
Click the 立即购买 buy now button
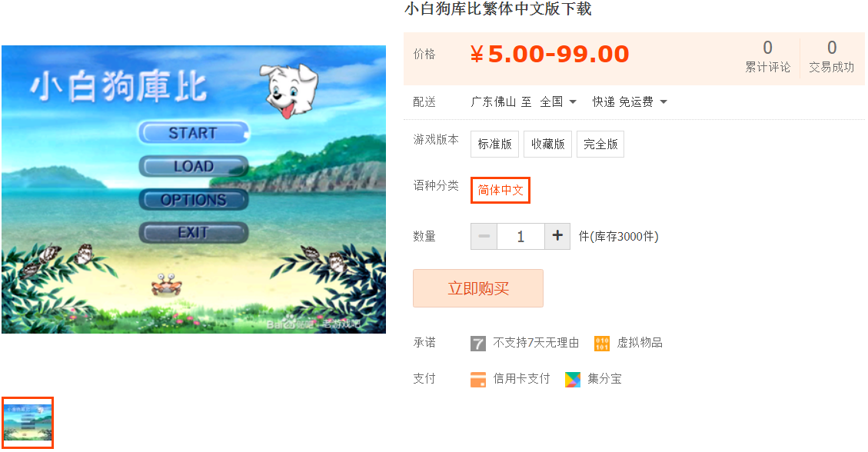(x=477, y=288)
